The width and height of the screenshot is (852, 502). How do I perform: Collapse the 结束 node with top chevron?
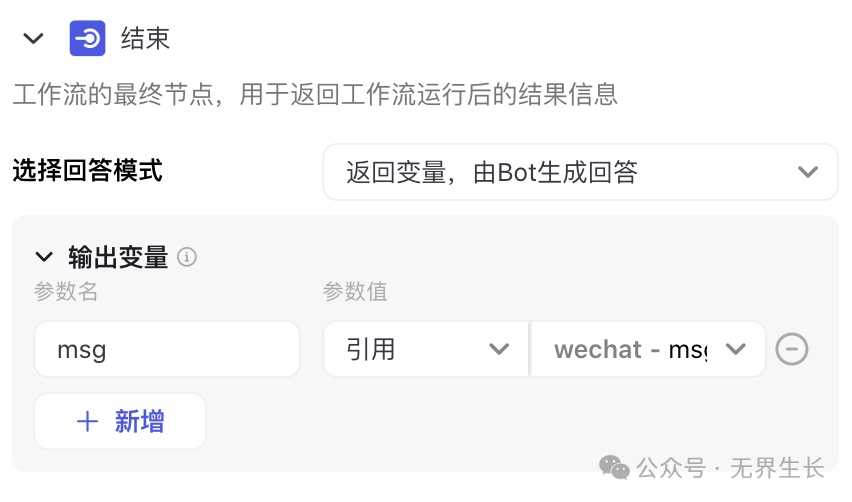(x=33, y=39)
